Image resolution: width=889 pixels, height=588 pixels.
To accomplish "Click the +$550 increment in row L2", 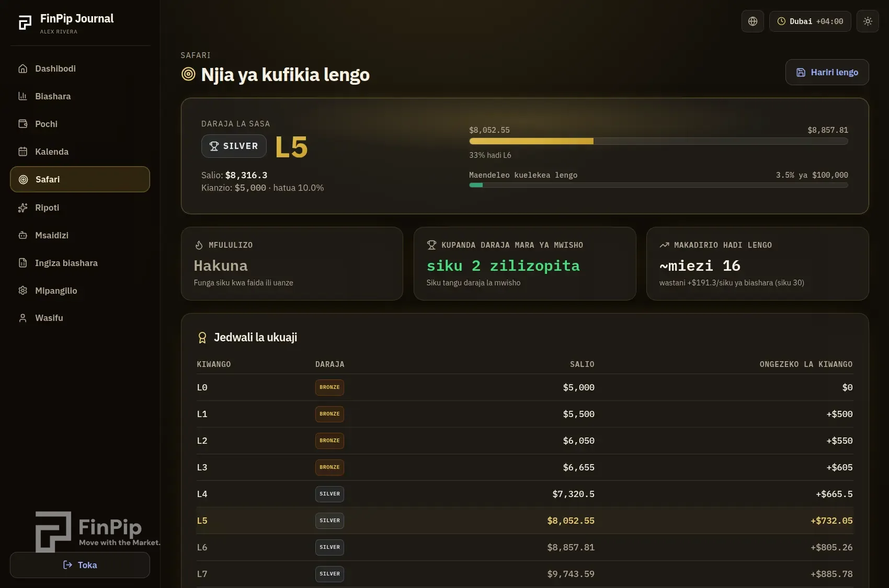I will pos(839,441).
